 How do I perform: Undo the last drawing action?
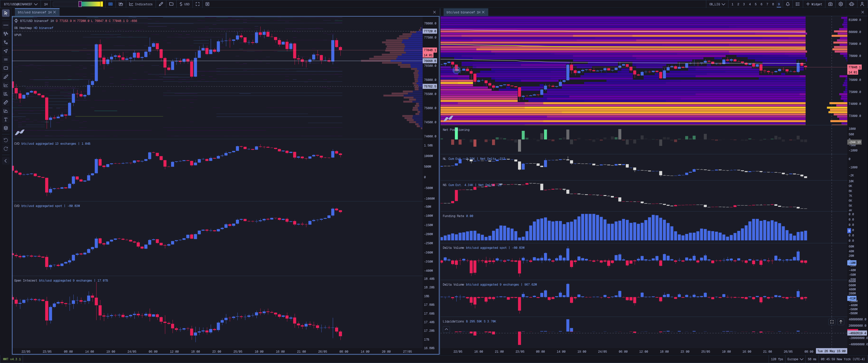point(6,140)
